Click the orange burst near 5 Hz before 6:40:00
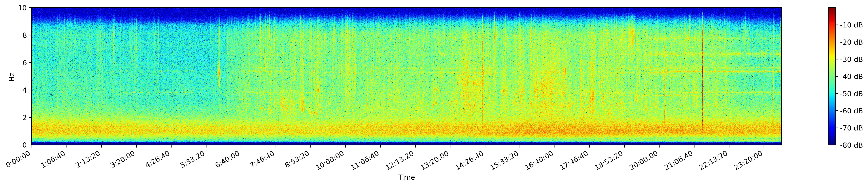868x186 pixels. point(219,74)
